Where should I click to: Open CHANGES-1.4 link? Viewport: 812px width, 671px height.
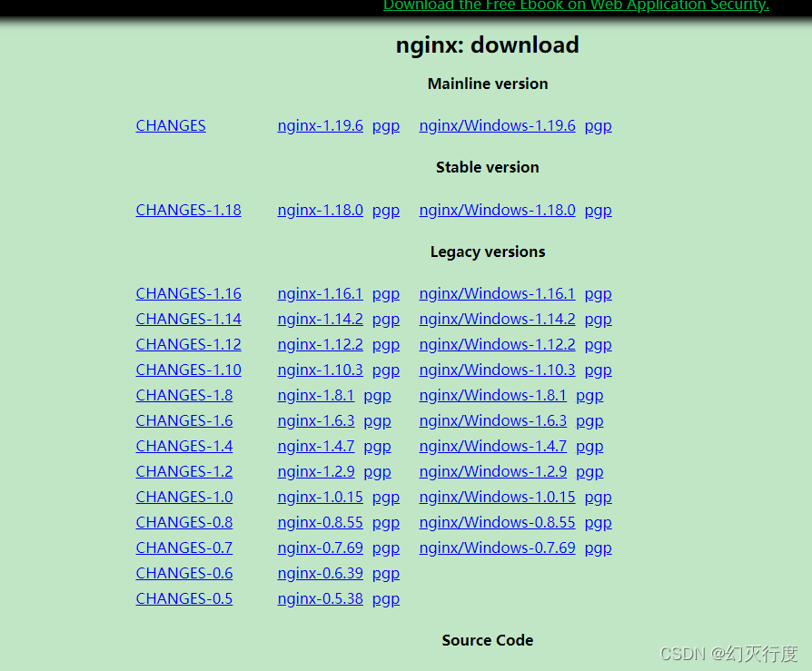[183, 446]
